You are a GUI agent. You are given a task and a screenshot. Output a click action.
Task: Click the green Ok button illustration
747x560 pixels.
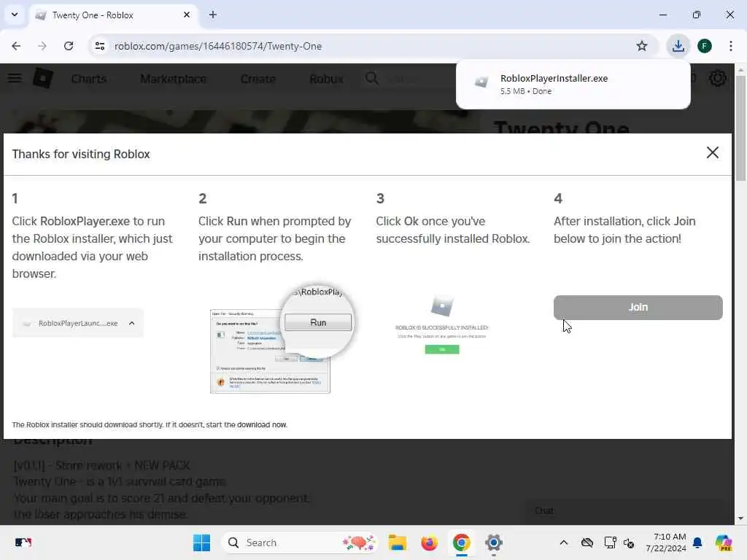click(x=442, y=349)
